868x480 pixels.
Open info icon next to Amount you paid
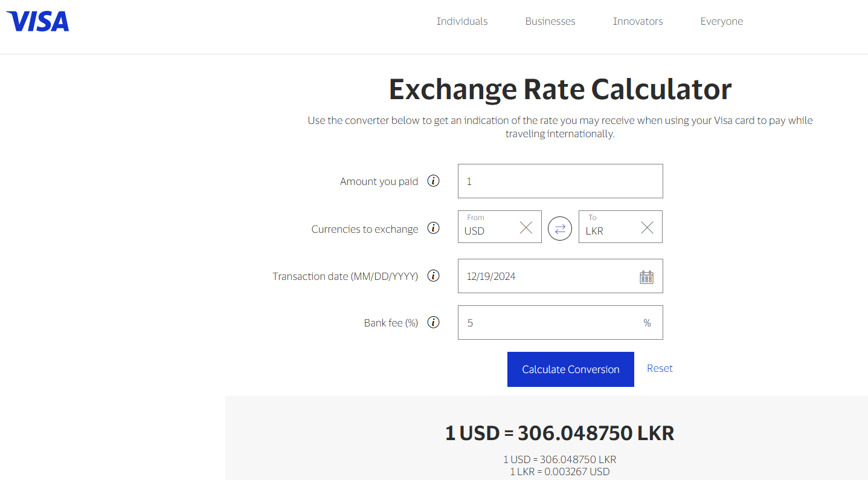[x=433, y=181]
